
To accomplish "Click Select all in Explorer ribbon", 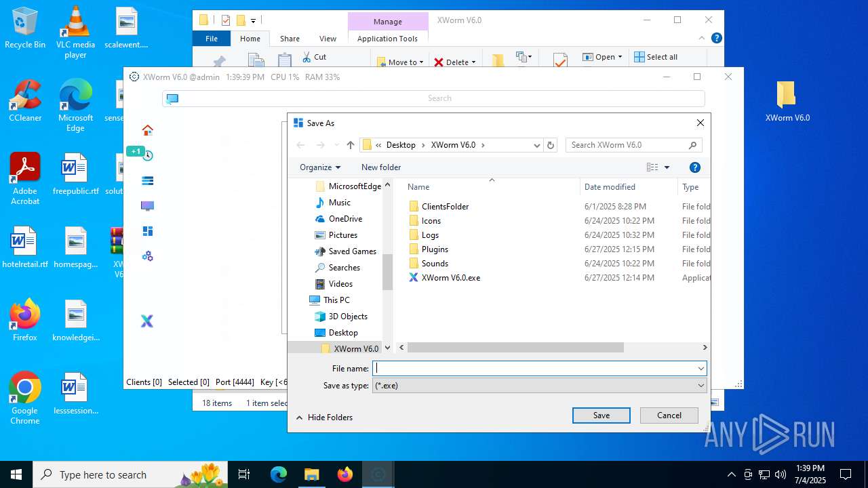I will [656, 57].
